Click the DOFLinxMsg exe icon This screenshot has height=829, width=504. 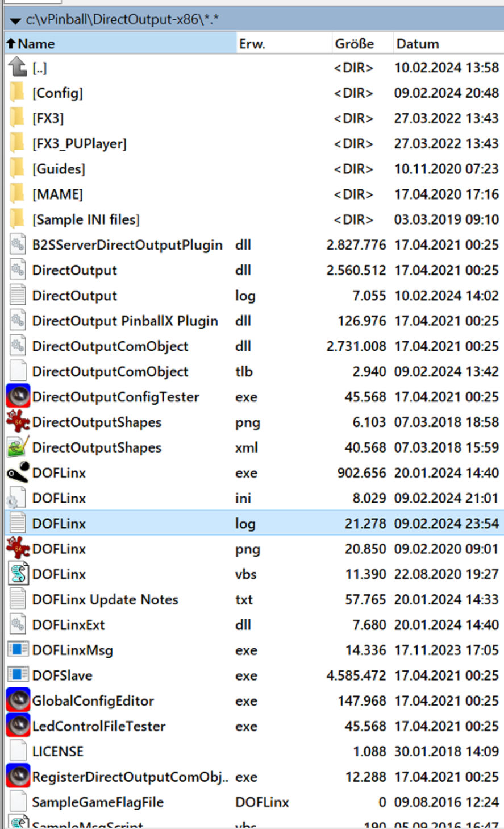[18, 649]
